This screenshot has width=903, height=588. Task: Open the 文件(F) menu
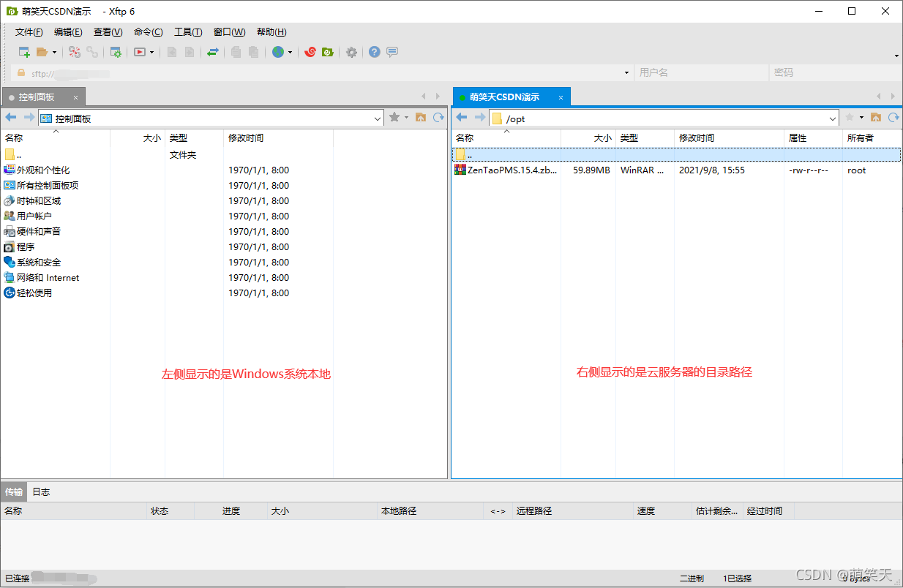pos(29,32)
